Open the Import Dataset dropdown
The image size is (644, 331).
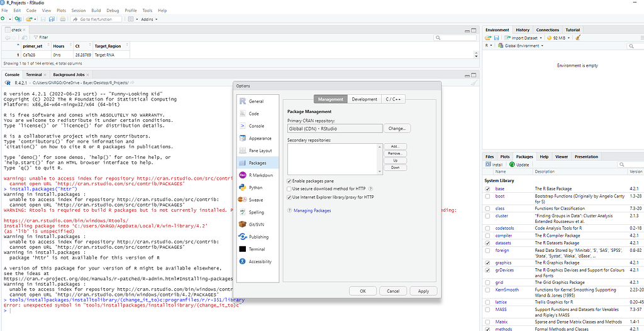pyautogui.click(x=523, y=38)
